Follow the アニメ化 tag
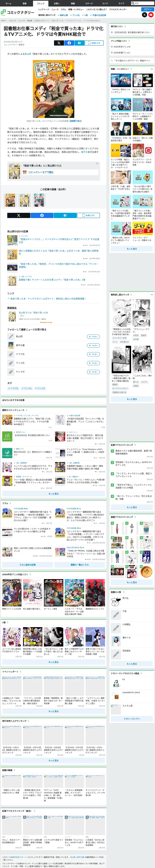The image size is (155, 868). click(94, 363)
